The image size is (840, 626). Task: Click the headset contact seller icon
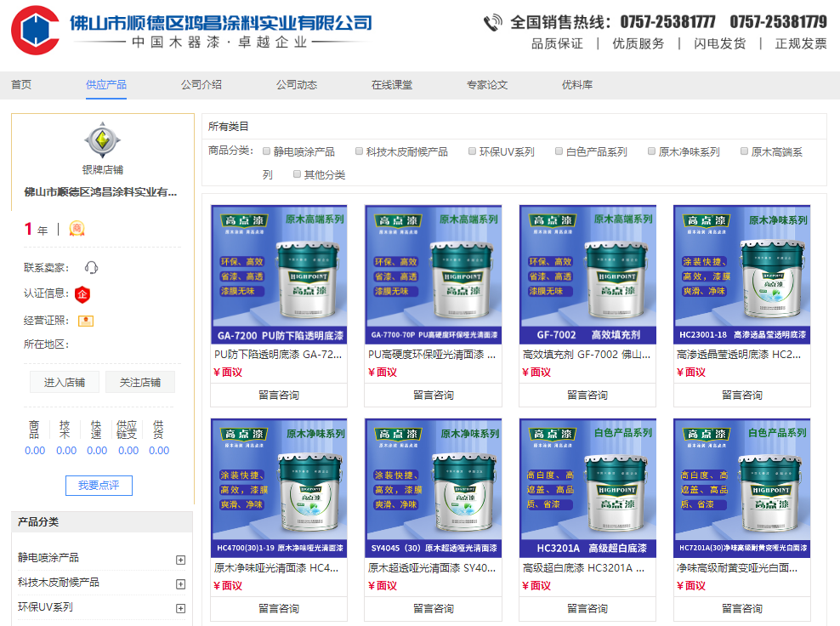point(91,268)
